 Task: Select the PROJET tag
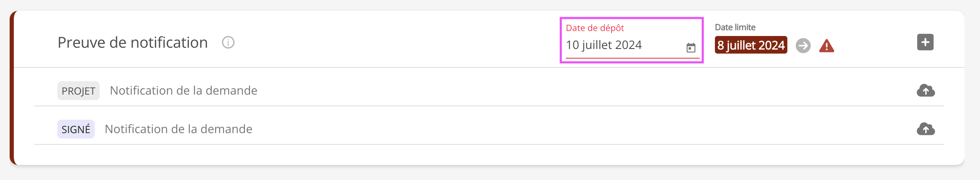click(x=78, y=91)
